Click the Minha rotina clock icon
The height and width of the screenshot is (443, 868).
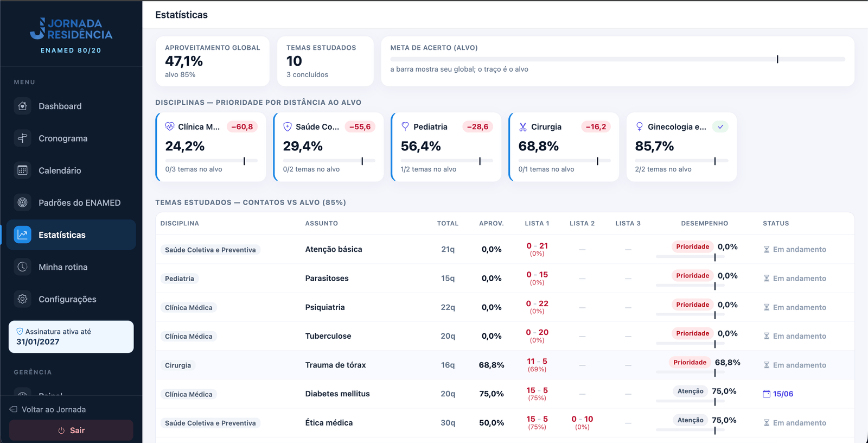22,267
